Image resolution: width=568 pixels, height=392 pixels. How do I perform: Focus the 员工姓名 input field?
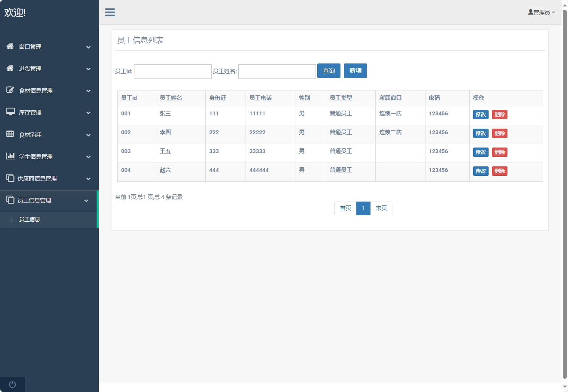pyautogui.click(x=277, y=72)
